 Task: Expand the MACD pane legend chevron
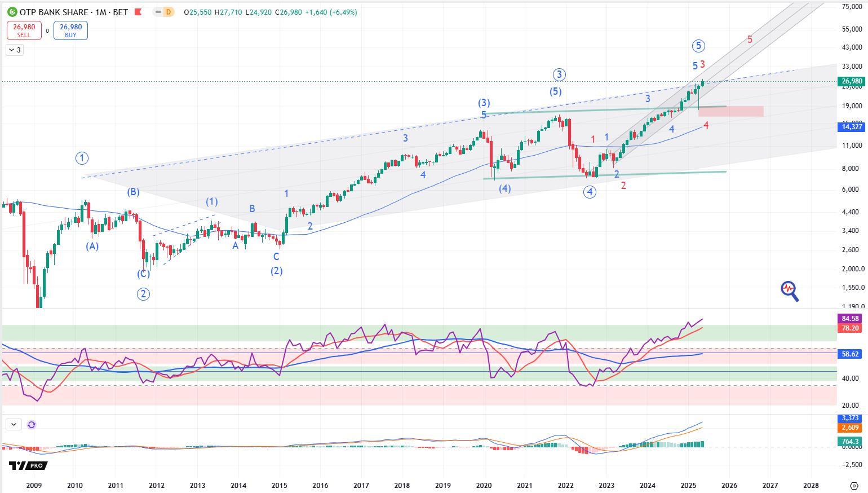[x=14, y=424]
